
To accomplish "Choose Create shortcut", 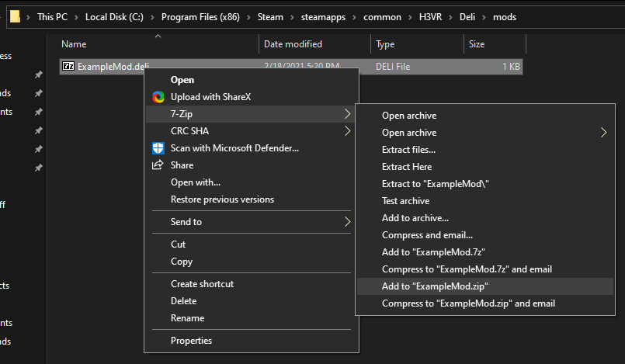I will 252,284.
